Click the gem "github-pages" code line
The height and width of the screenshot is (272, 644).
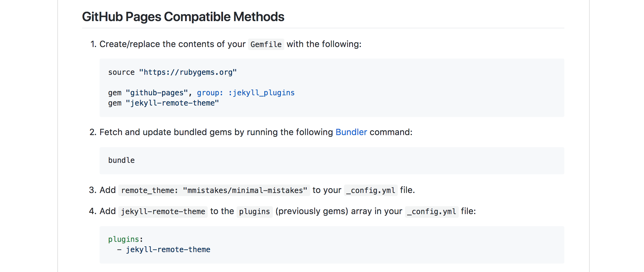tap(201, 93)
